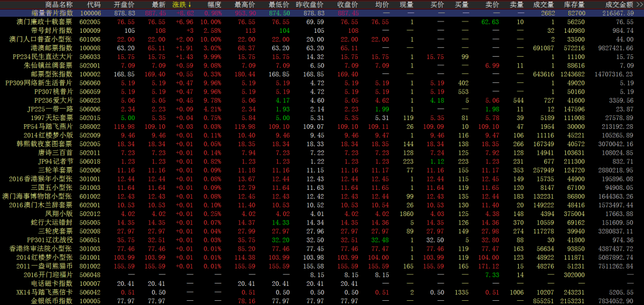Sort by the 涨跌 column header
The height and width of the screenshot is (305, 644).
click(182, 5)
